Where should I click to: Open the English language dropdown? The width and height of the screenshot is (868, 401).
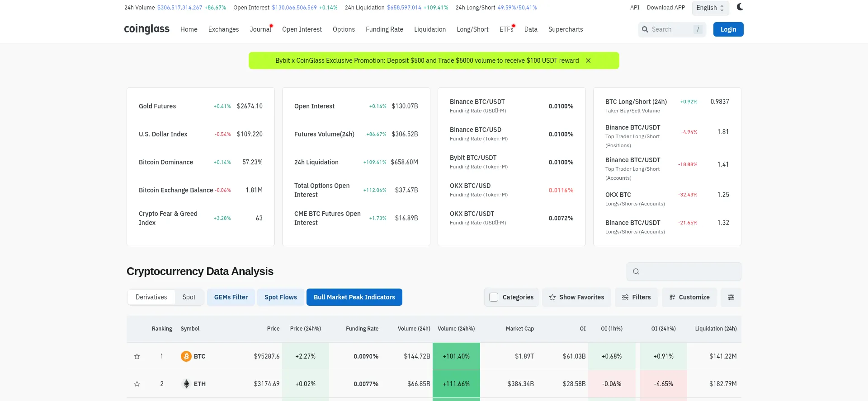(710, 8)
